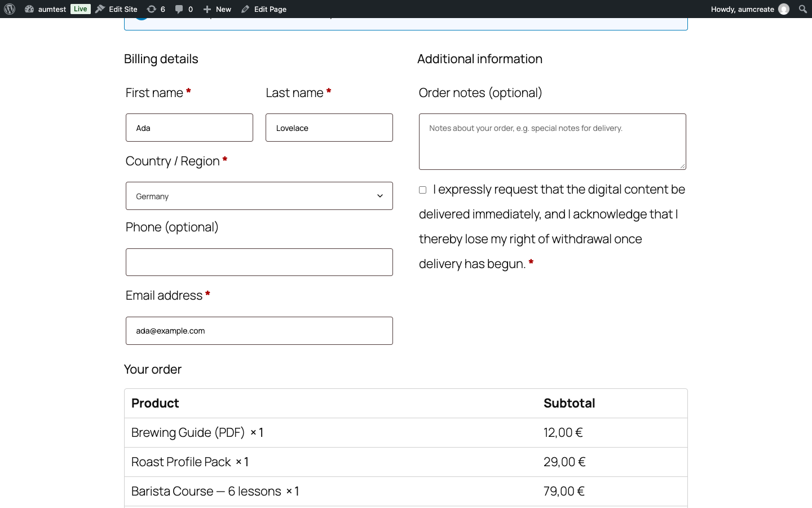The image size is (812, 508).
Task: Click the Billing details heading
Action: point(161,59)
